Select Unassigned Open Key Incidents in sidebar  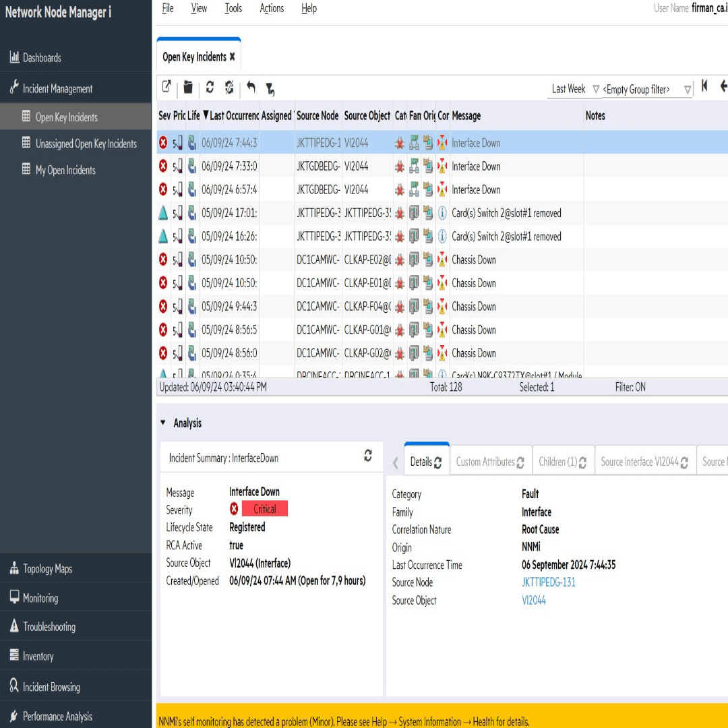click(86, 144)
